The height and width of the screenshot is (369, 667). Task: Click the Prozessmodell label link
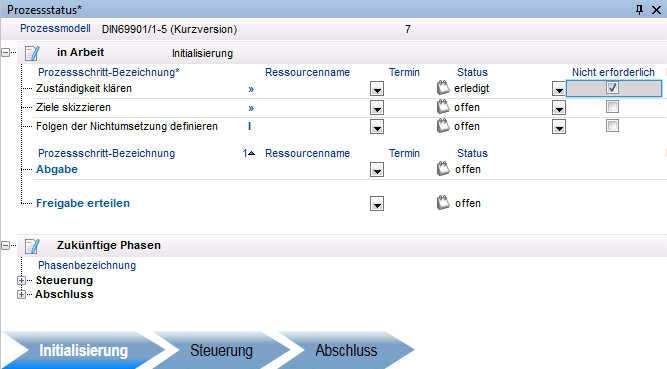[55, 29]
